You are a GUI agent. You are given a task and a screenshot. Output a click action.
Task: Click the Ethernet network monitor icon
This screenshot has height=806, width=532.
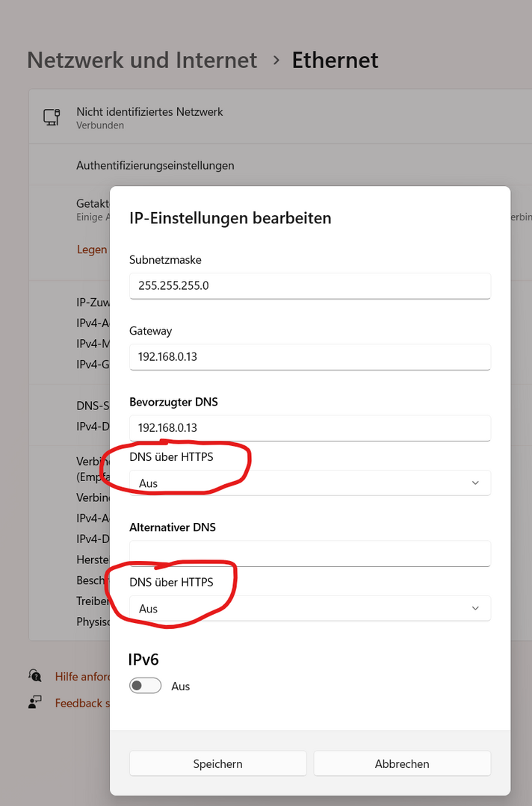tap(52, 117)
